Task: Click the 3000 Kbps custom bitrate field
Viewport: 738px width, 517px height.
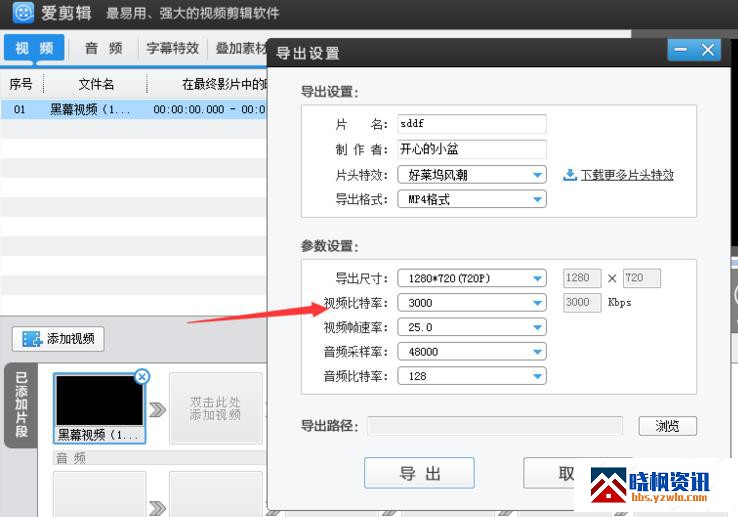Action: tap(582, 302)
